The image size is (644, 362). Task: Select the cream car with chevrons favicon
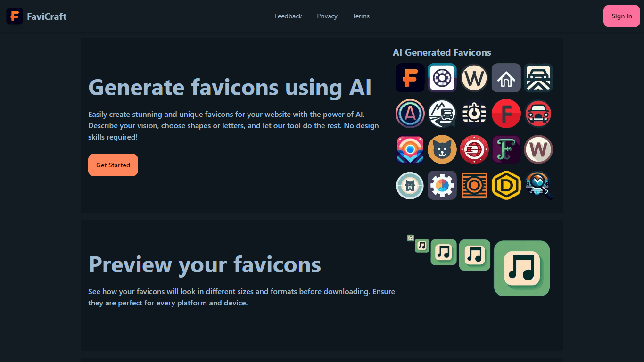click(538, 78)
